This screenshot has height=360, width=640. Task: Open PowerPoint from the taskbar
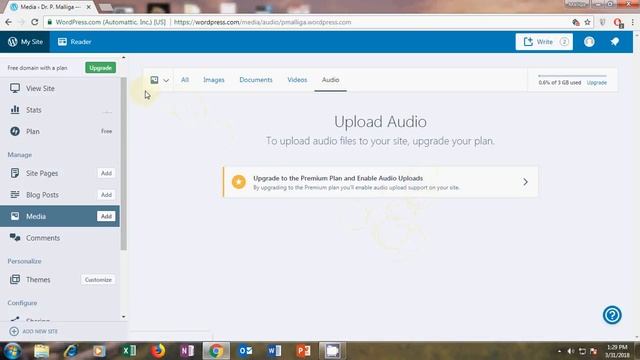click(303, 351)
